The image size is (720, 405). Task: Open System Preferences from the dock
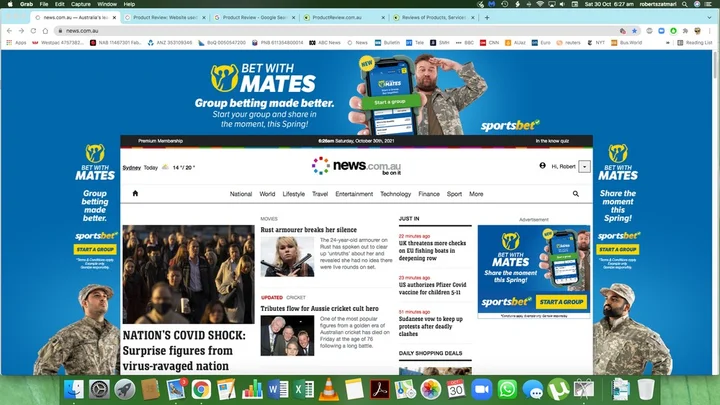point(99,389)
